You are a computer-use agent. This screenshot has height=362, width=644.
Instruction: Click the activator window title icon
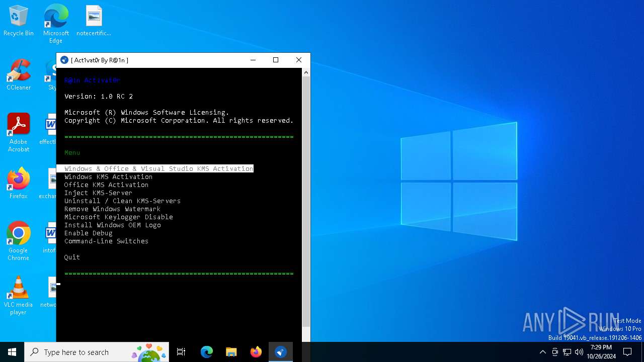[64, 60]
